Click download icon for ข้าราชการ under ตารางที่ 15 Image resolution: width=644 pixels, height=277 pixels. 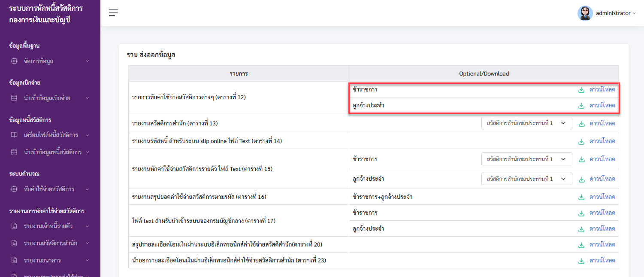point(582,159)
